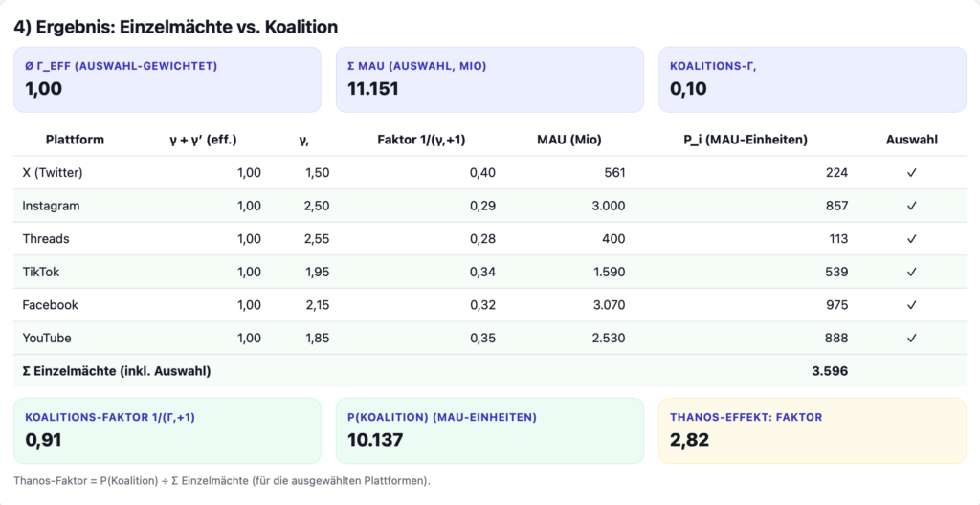The image size is (980, 505).
Task: Toggle the Auswahl checkmark for Instagram
Action: (x=911, y=206)
